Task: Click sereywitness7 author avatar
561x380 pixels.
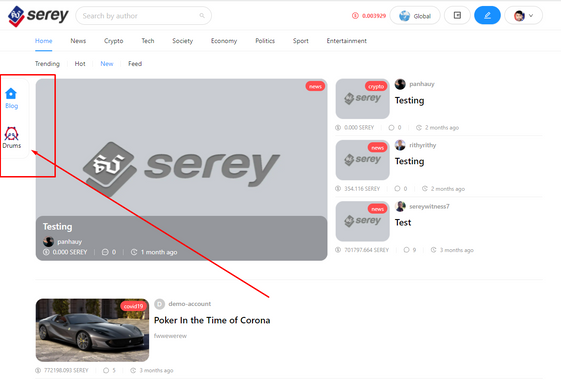Action: tap(400, 206)
